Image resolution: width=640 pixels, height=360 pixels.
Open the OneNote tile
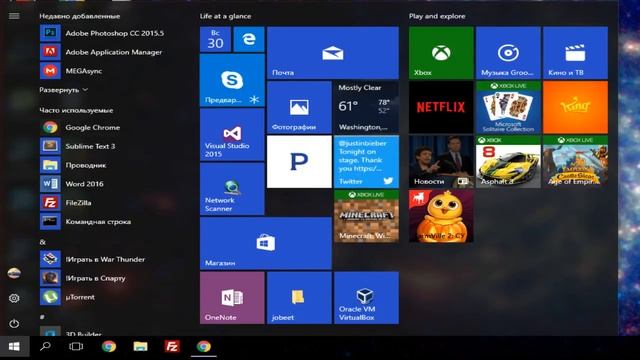coord(232,298)
